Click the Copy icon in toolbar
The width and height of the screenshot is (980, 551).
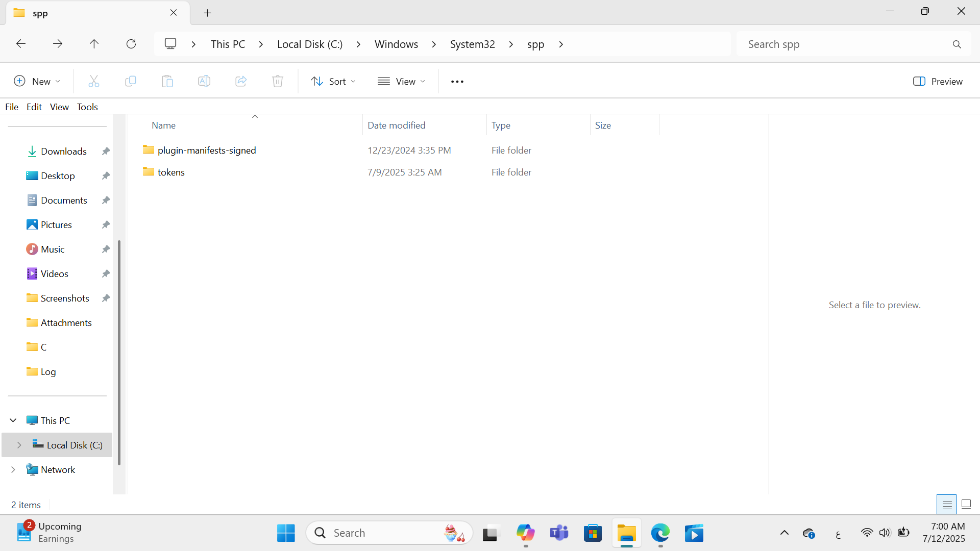coord(131,81)
